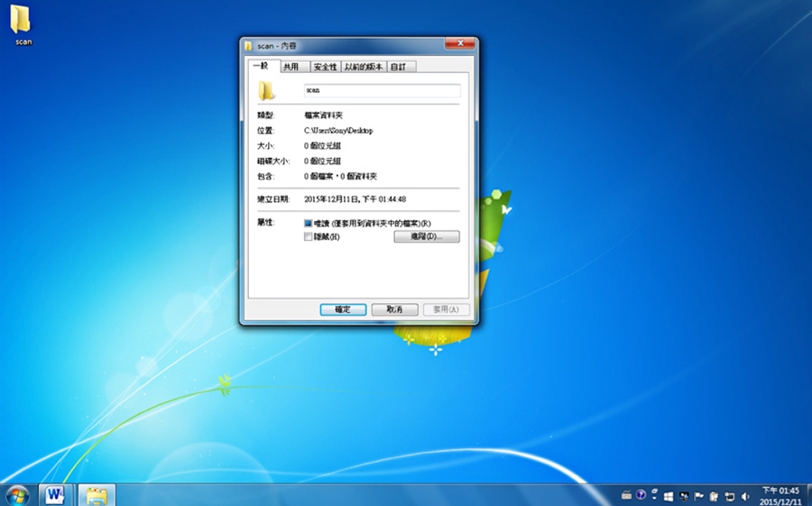The width and height of the screenshot is (812, 506).
Task: Click the network monitor tray icon
Action: 684,496
